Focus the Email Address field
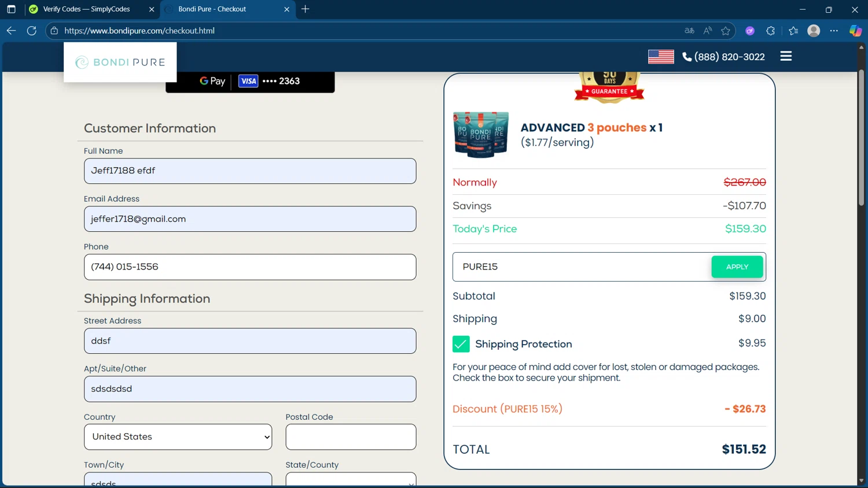Image resolution: width=868 pixels, height=488 pixels. coord(250,219)
